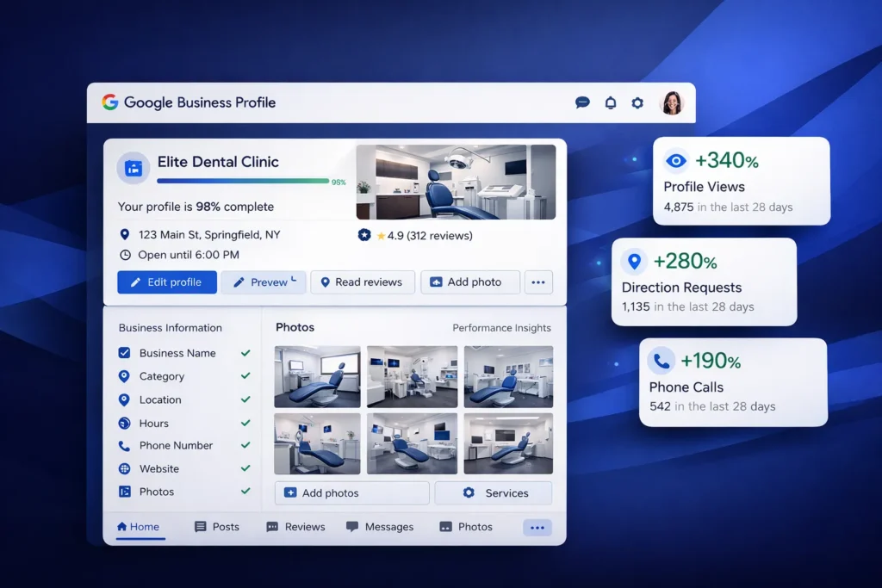This screenshot has height=588, width=882.
Task: Click the location pin icon beside the address
Action: [123, 234]
